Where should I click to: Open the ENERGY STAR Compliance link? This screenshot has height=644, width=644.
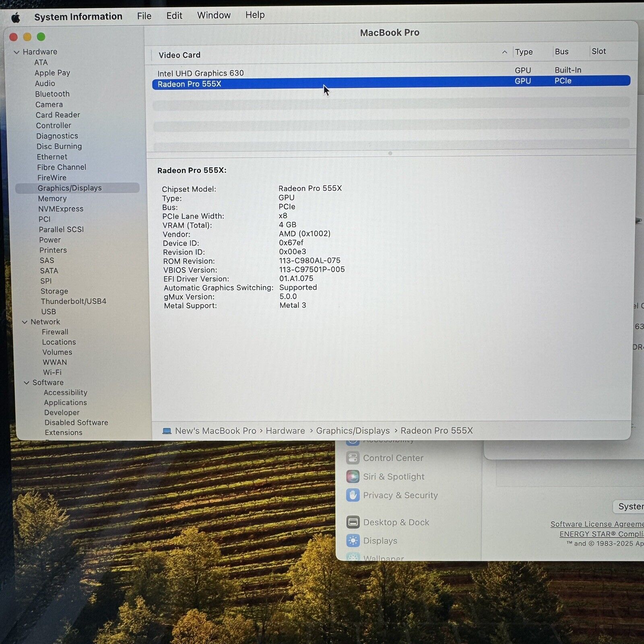click(x=602, y=534)
